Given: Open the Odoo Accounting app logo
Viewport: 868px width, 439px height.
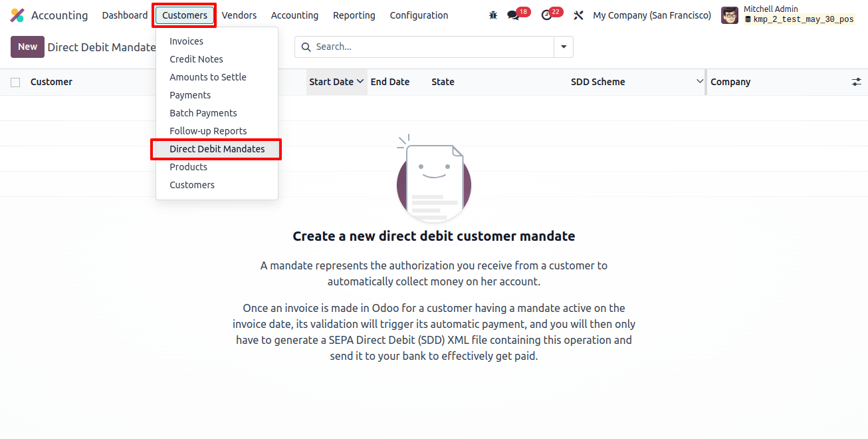Looking at the screenshot, I should pyautogui.click(x=17, y=15).
